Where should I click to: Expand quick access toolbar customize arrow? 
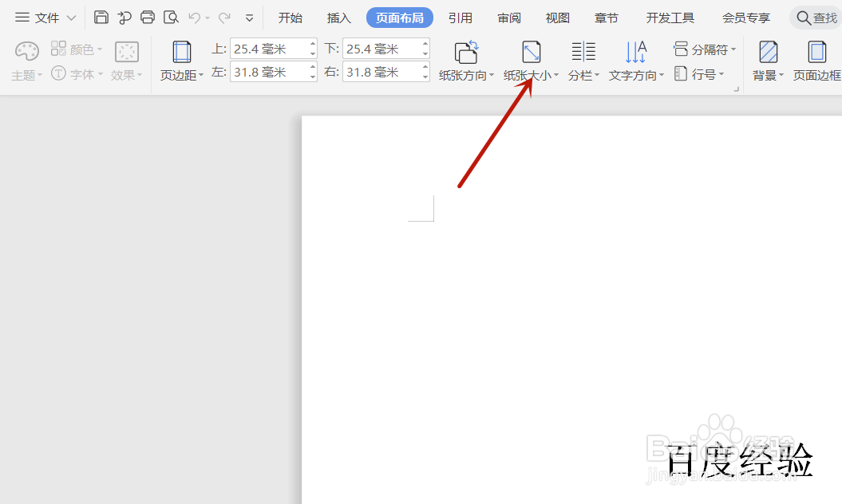[x=249, y=18]
